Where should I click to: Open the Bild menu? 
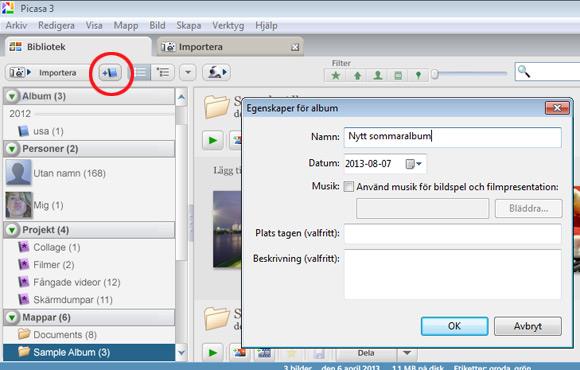click(x=157, y=26)
